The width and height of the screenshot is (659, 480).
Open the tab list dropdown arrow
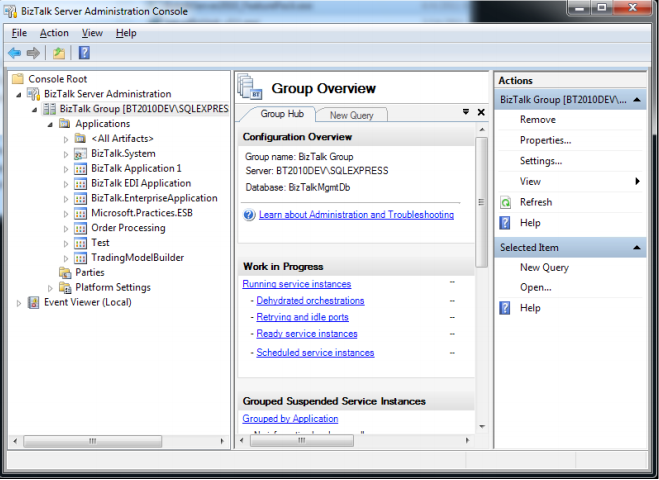[466, 112]
